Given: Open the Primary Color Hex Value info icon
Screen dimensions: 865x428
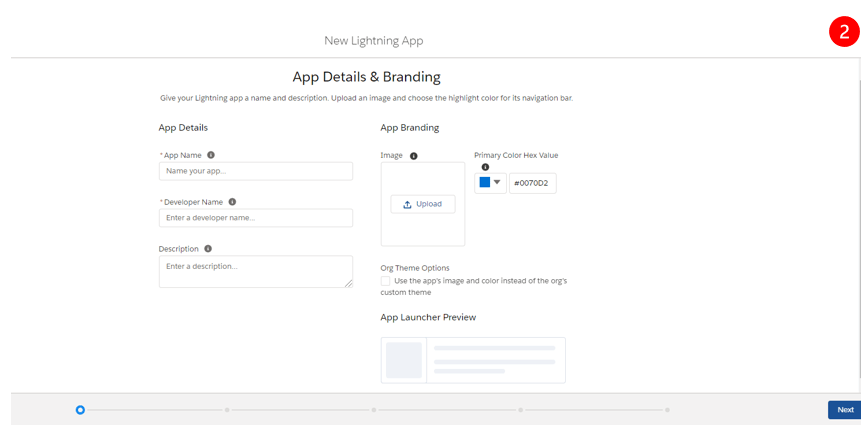Looking at the screenshot, I should [x=485, y=167].
